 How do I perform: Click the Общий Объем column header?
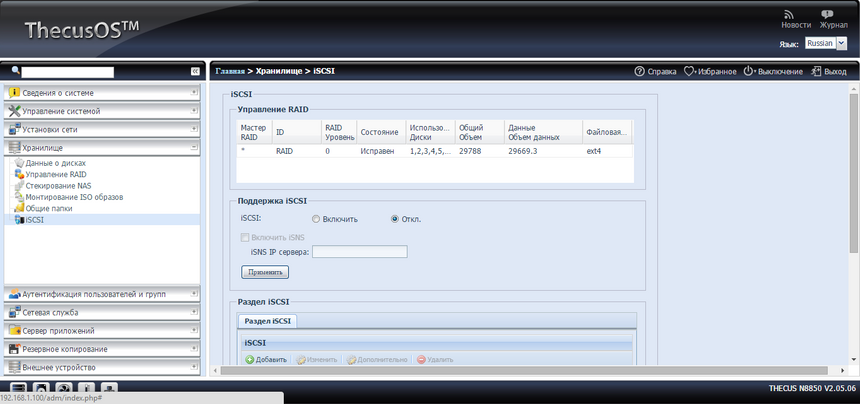click(480, 132)
